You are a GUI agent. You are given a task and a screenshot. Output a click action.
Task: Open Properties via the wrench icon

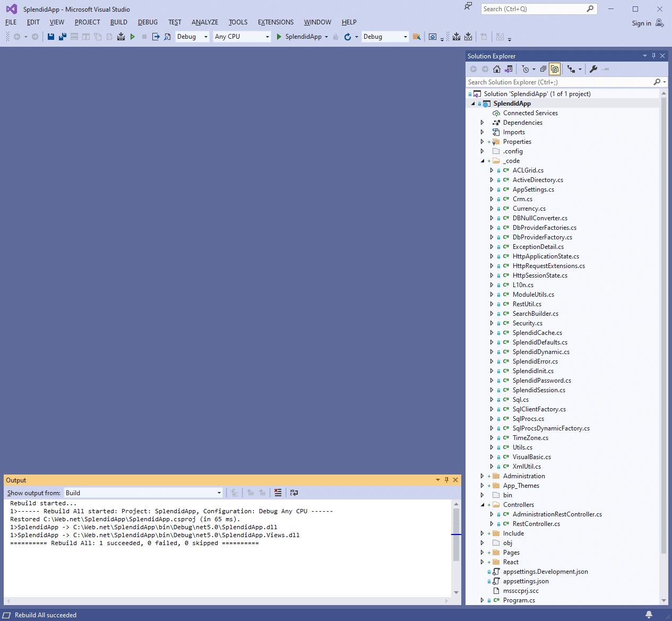click(593, 69)
